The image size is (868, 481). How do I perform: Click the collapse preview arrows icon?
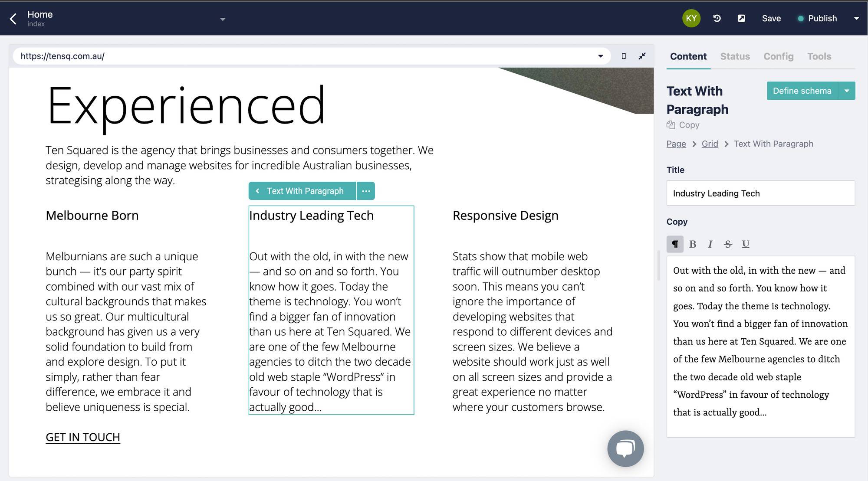pyautogui.click(x=642, y=56)
